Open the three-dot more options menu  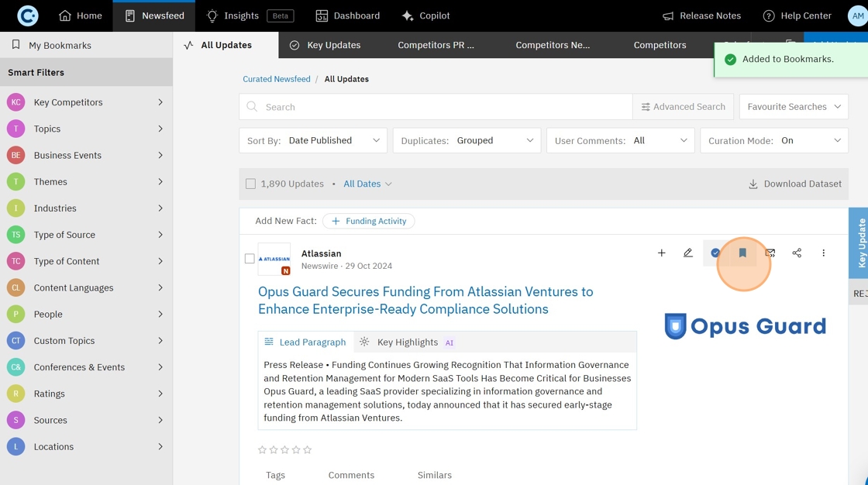tap(823, 253)
